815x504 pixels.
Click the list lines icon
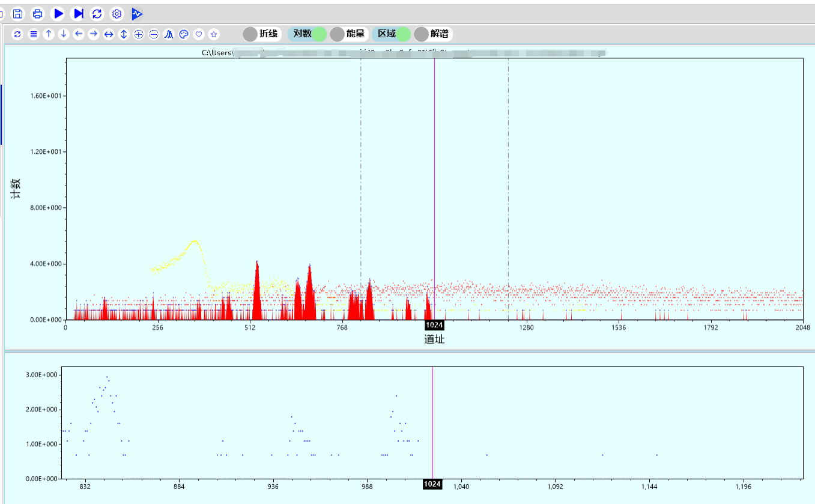tap(34, 34)
